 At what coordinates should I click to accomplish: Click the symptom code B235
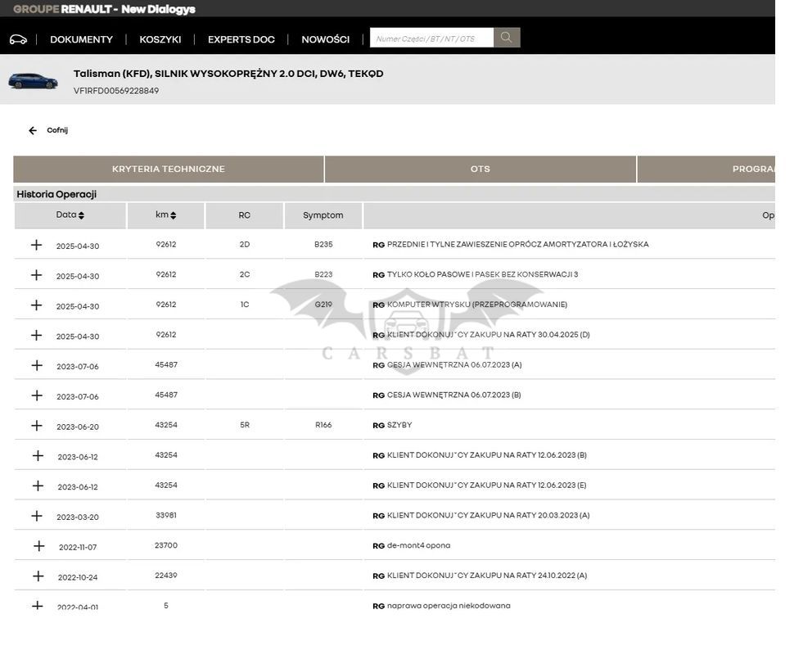pos(323,244)
